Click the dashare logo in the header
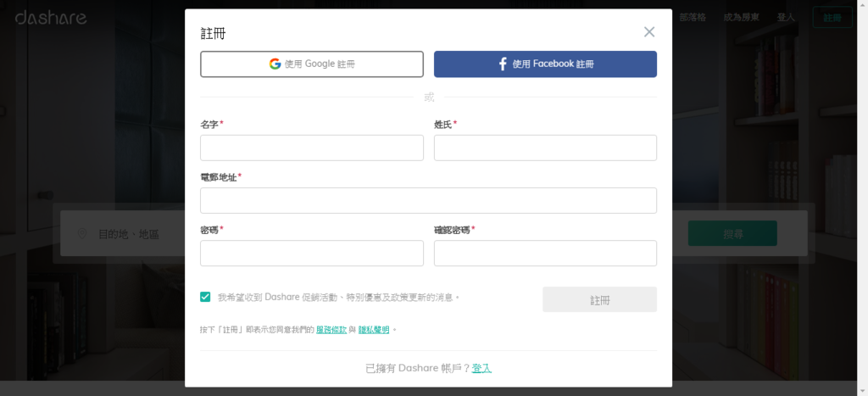Image resolution: width=868 pixels, height=396 pixels. pyautogui.click(x=51, y=18)
